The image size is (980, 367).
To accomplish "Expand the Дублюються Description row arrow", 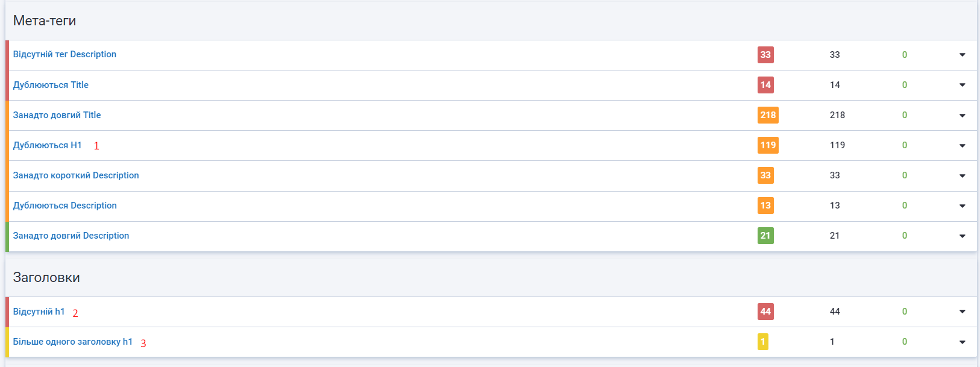I will click(962, 205).
